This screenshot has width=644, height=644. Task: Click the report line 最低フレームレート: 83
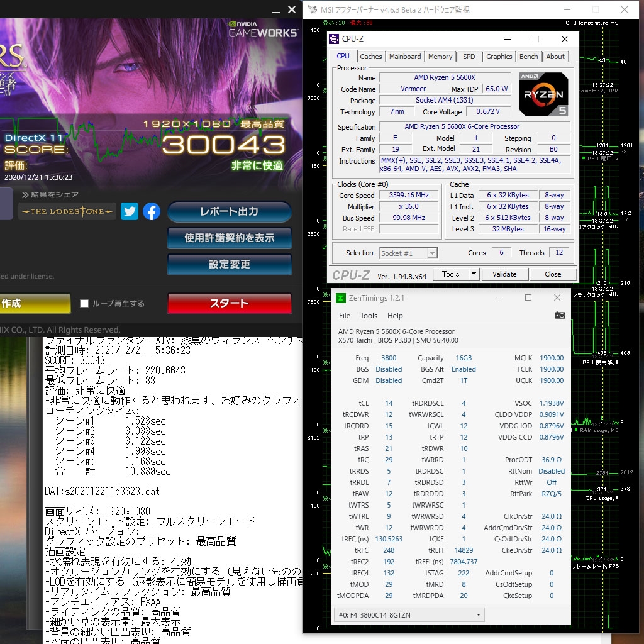coord(100,380)
